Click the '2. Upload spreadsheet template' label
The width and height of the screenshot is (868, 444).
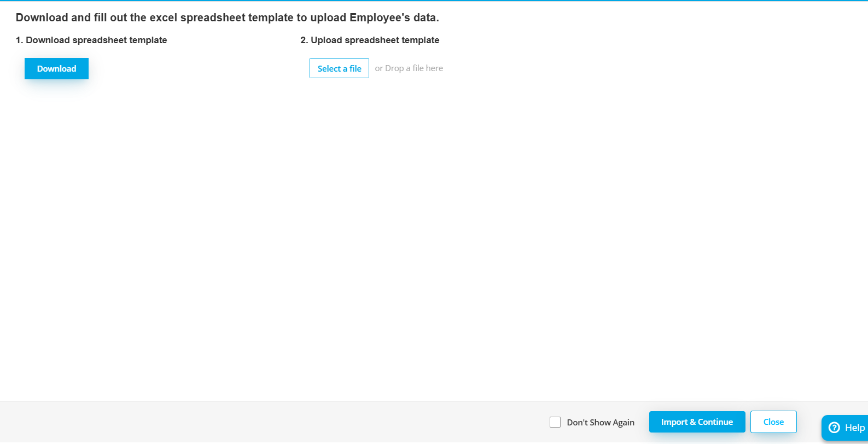370,40
